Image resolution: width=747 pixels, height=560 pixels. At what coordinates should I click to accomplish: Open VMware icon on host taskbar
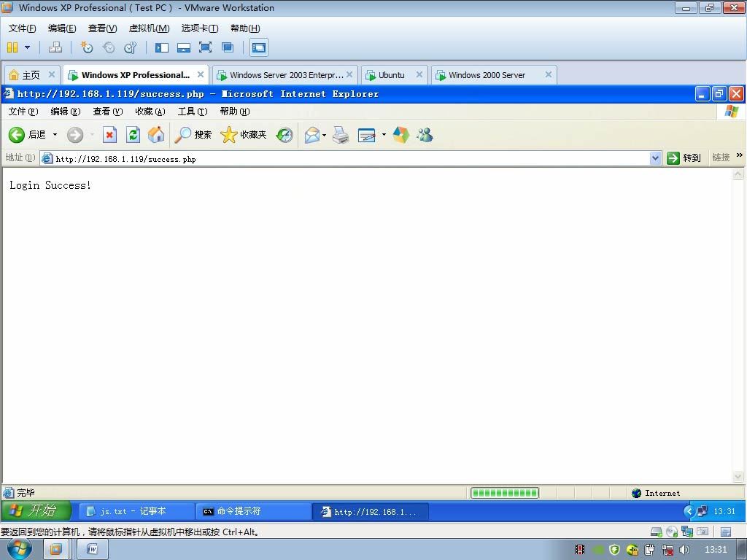(x=55, y=550)
